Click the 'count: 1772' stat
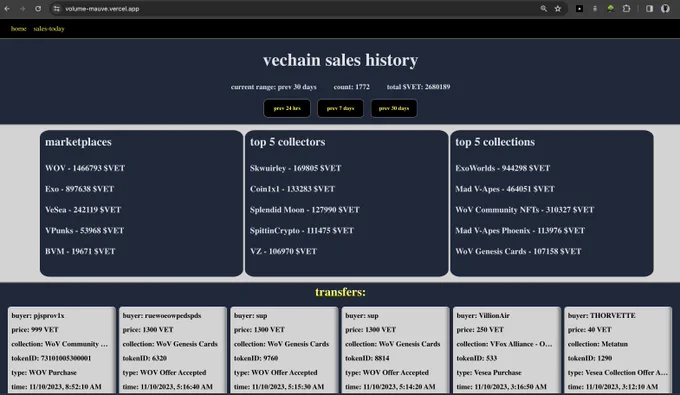 tap(352, 87)
